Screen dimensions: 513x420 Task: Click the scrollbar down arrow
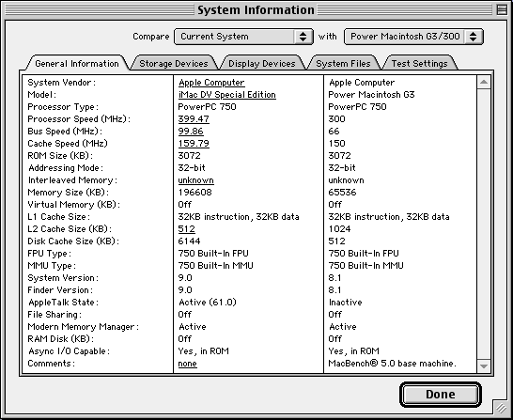[484, 366]
